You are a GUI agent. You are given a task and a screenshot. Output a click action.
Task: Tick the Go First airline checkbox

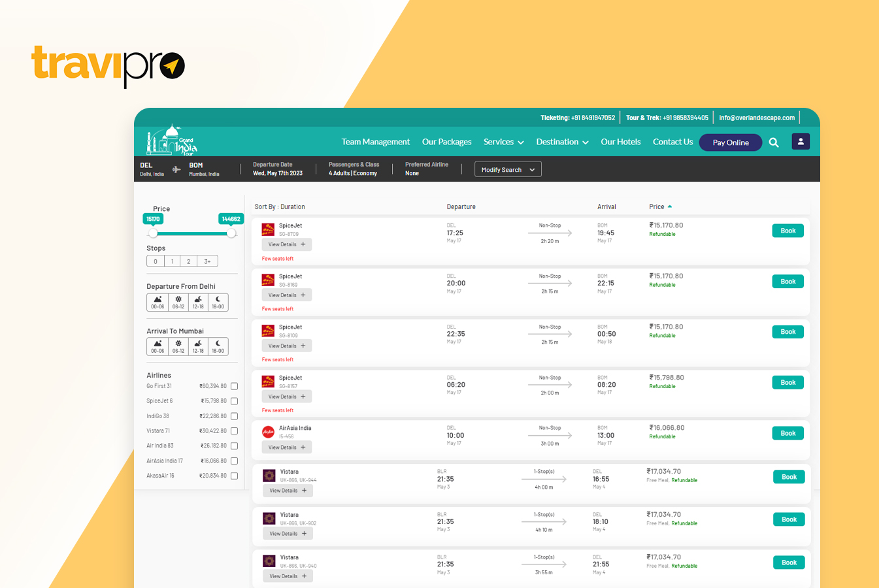click(x=234, y=386)
